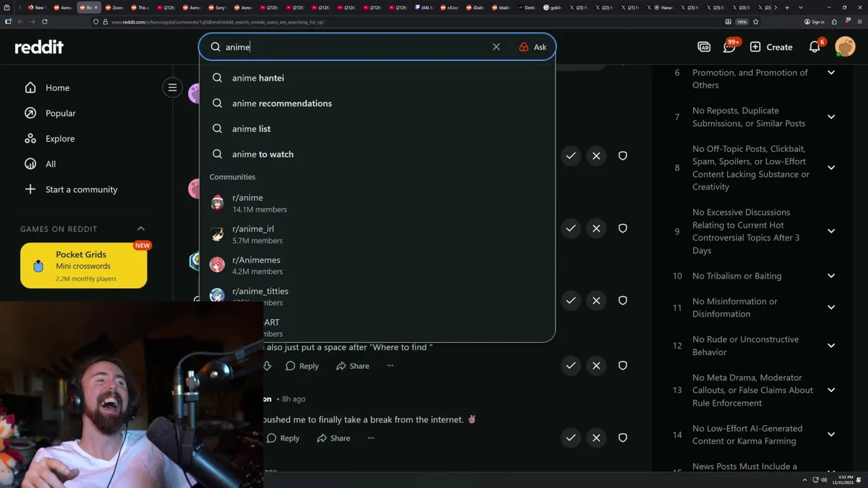Expand rule 10 No Tribalism or Baiting

pyautogui.click(x=831, y=276)
